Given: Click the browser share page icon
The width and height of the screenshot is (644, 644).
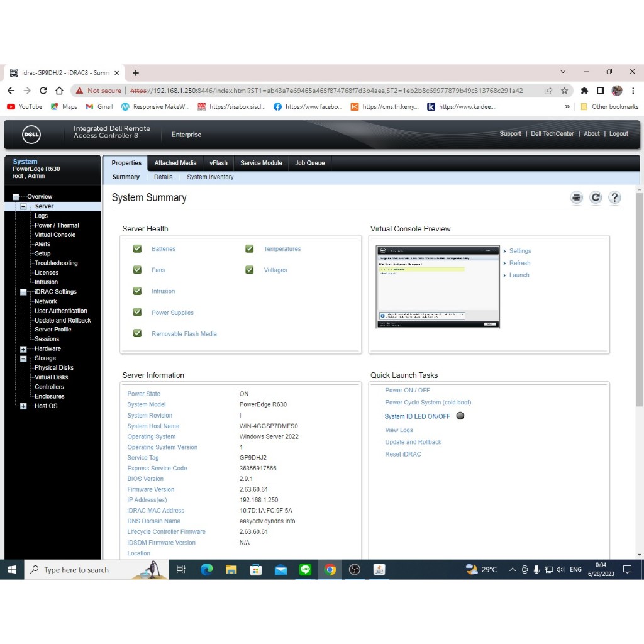Looking at the screenshot, I should pos(548,91).
